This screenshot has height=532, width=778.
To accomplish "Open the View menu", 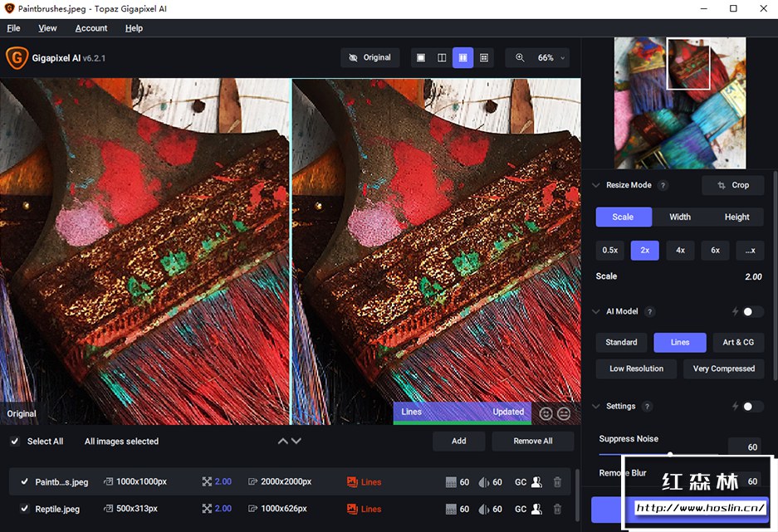I will (47, 28).
